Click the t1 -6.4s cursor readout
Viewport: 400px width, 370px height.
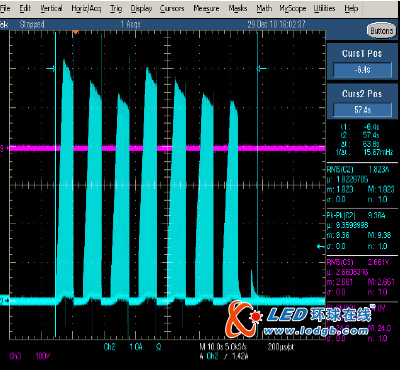tap(361, 127)
